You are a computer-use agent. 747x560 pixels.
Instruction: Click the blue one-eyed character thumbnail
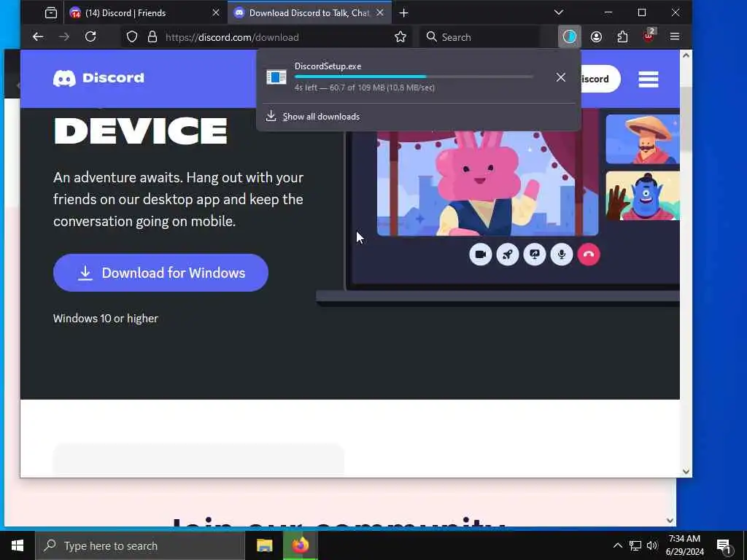pos(643,195)
